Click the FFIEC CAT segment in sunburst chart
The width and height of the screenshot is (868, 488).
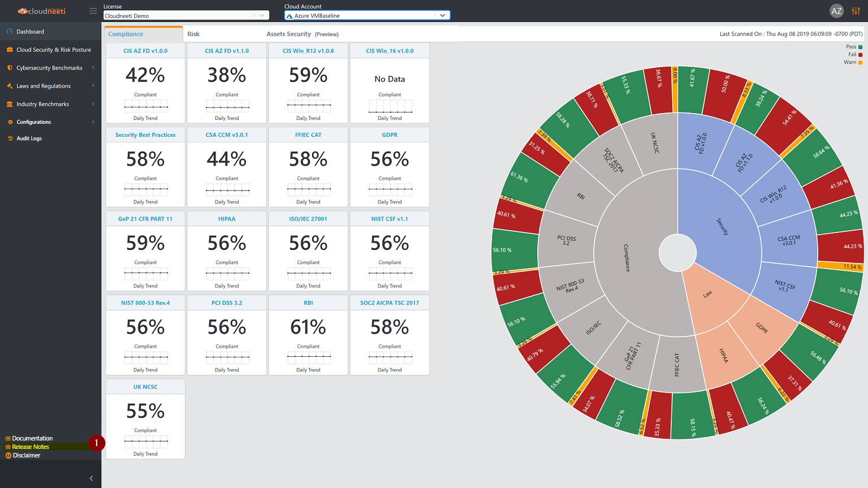click(x=677, y=365)
